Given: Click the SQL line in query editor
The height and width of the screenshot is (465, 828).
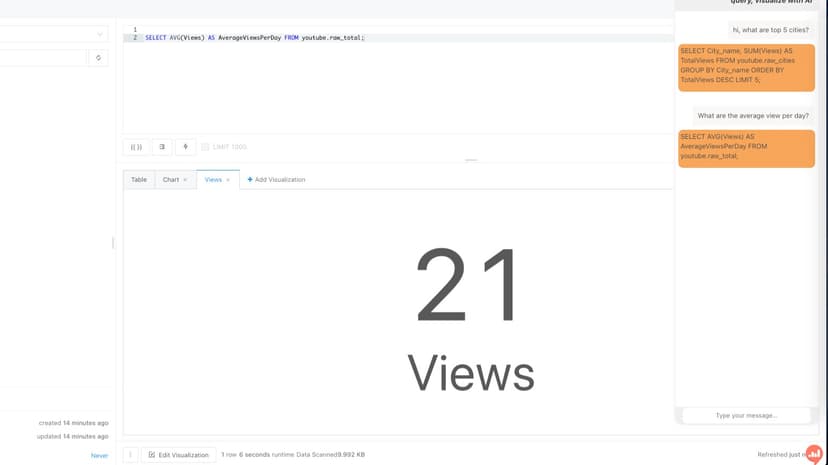Looking at the screenshot, I should pos(255,38).
